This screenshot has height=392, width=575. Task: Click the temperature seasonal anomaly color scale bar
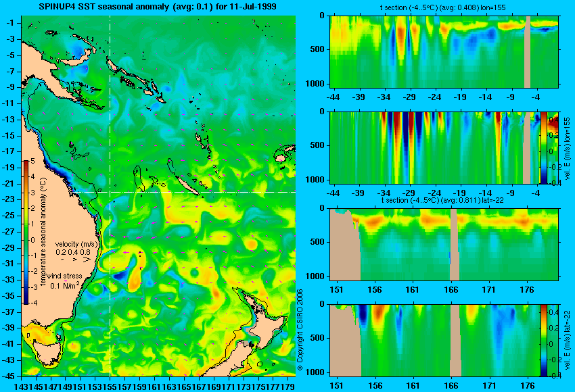(26, 232)
